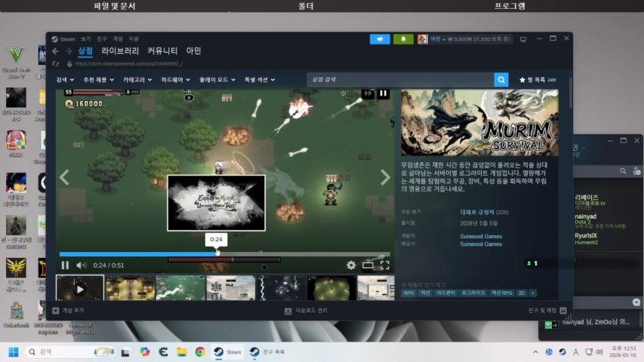Click the user avatar in Steam header
Viewport: 644px width, 362px height.
423,39
